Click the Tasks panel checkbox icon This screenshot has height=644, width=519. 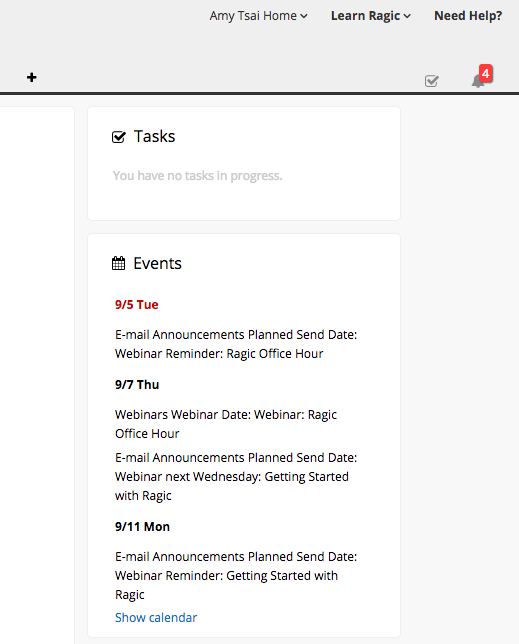click(x=119, y=137)
